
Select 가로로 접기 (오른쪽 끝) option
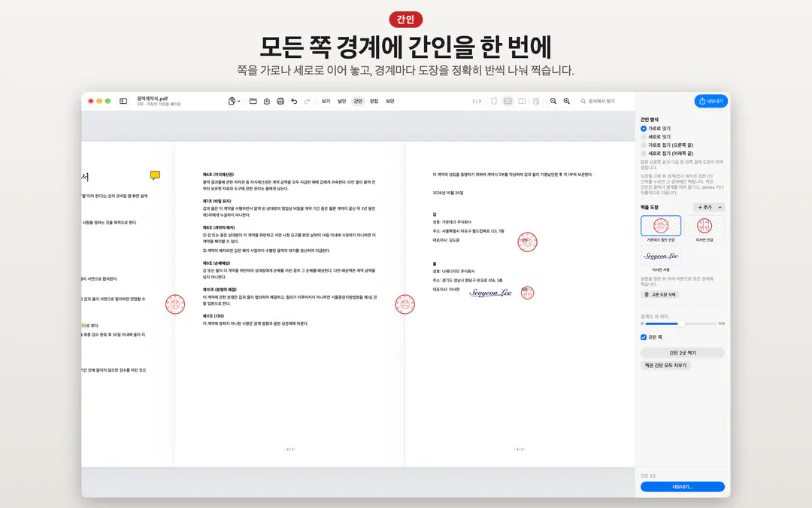[644, 145]
